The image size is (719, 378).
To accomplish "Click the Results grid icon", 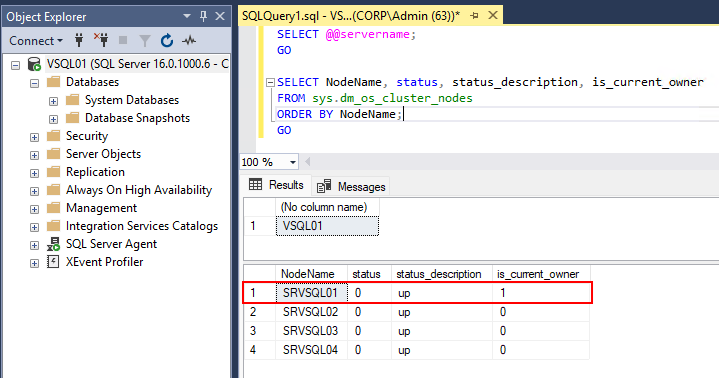I will [255, 184].
